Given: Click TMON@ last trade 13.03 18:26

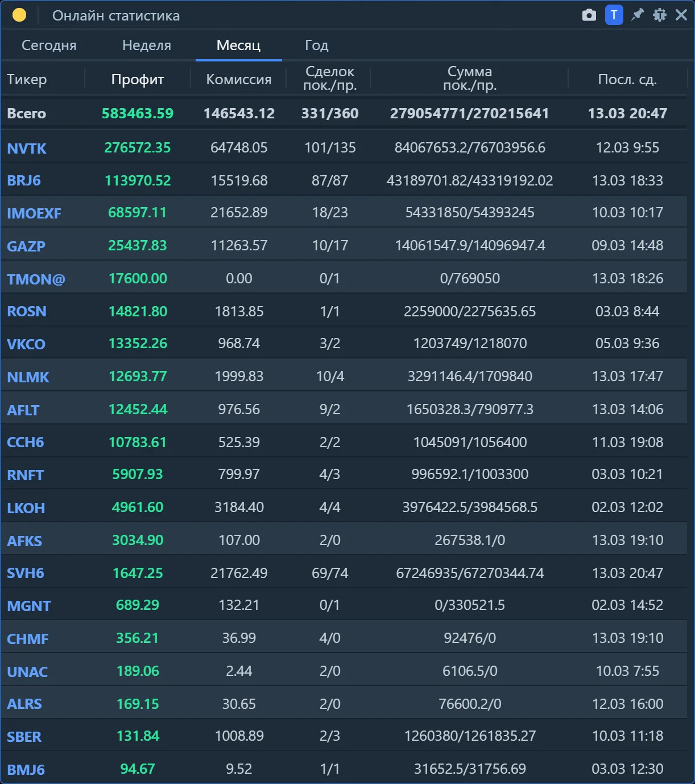Looking at the screenshot, I should (x=627, y=278).
